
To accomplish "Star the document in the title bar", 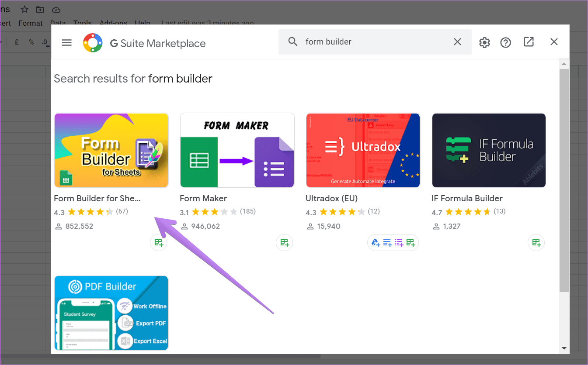I will point(24,9).
